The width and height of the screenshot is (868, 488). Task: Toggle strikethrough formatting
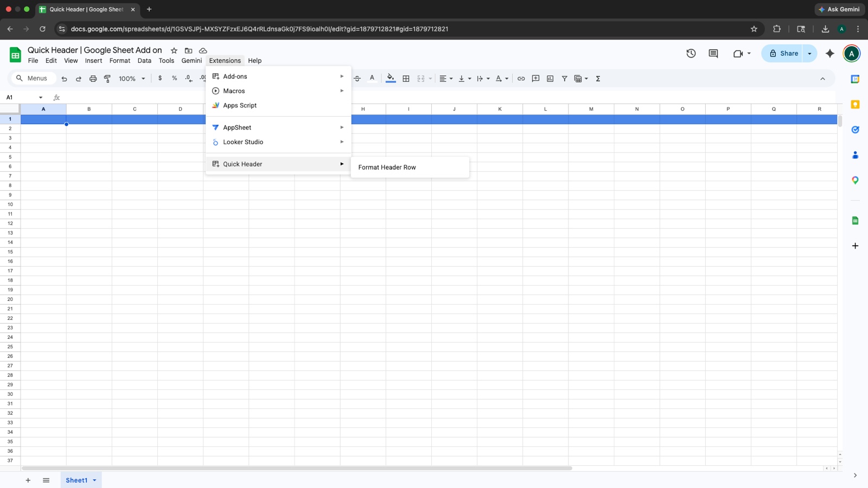357,79
